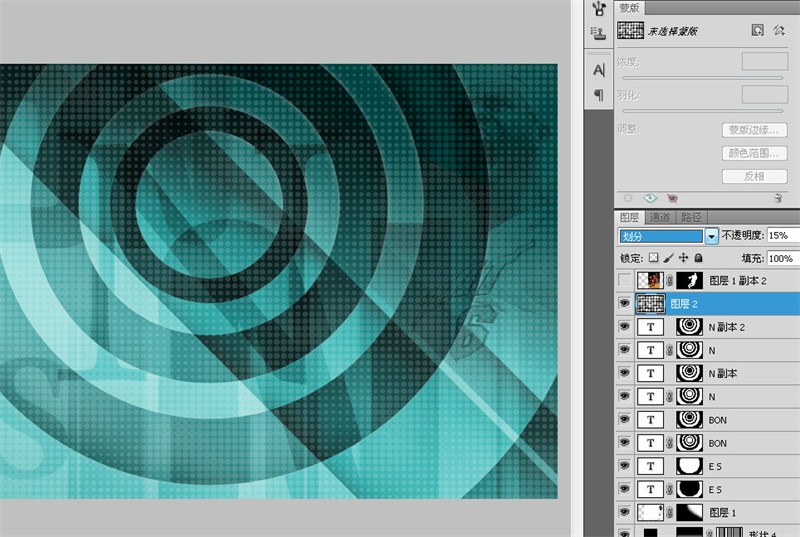
Task: Click the 不透明度 opacity field showing 15%
Action: pyautogui.click(x=782, y=236)
